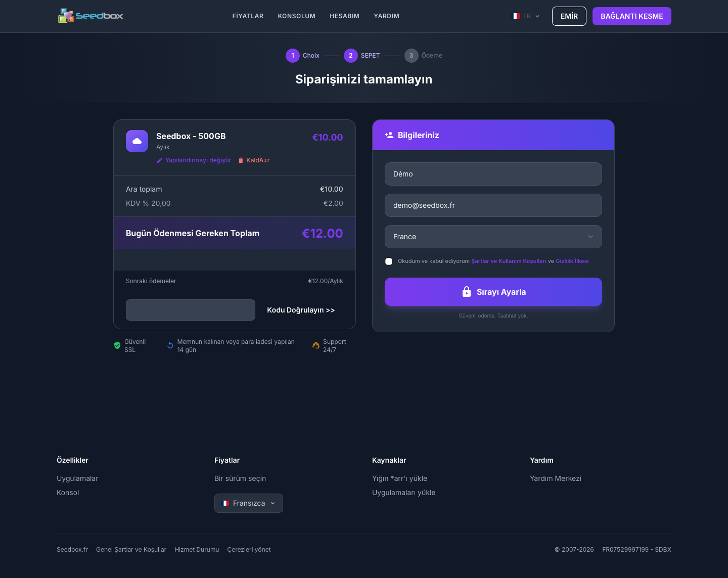Open the TR language dropdown in header
The width and height of the screenshot is (728, 578).
coord(526,16)
